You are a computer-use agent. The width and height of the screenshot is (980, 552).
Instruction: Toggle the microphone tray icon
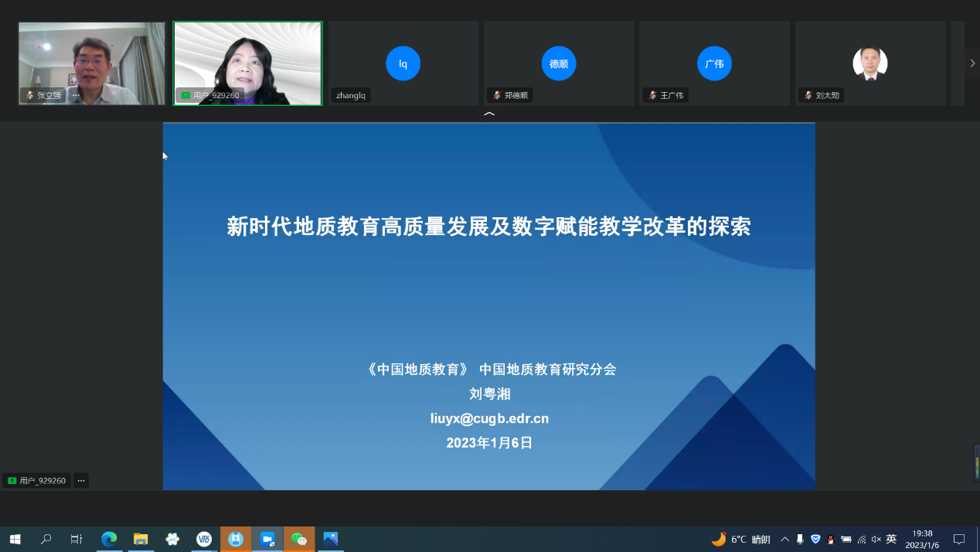[800, 539]
